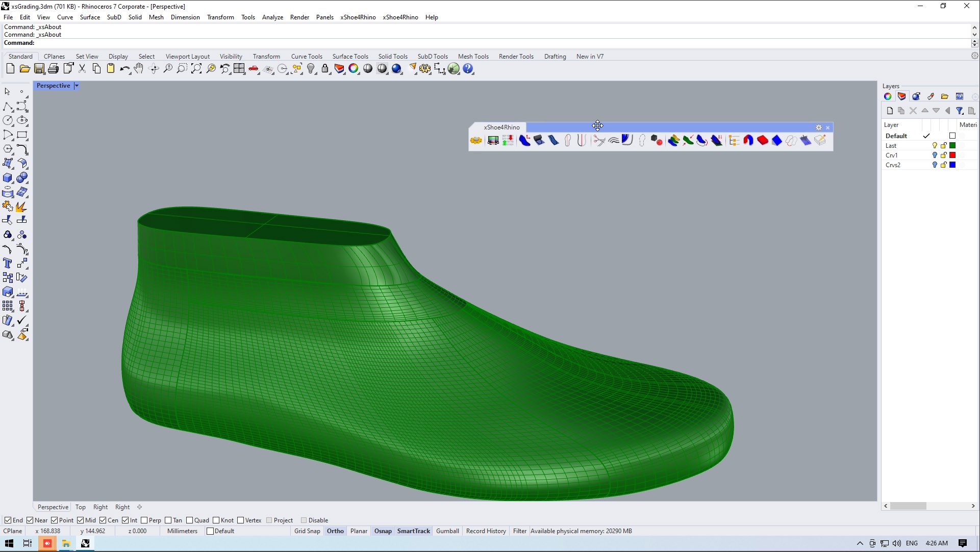Click the Lock objects padlock icon
This screenshot has width=980, height=552.
click(325, 69)
